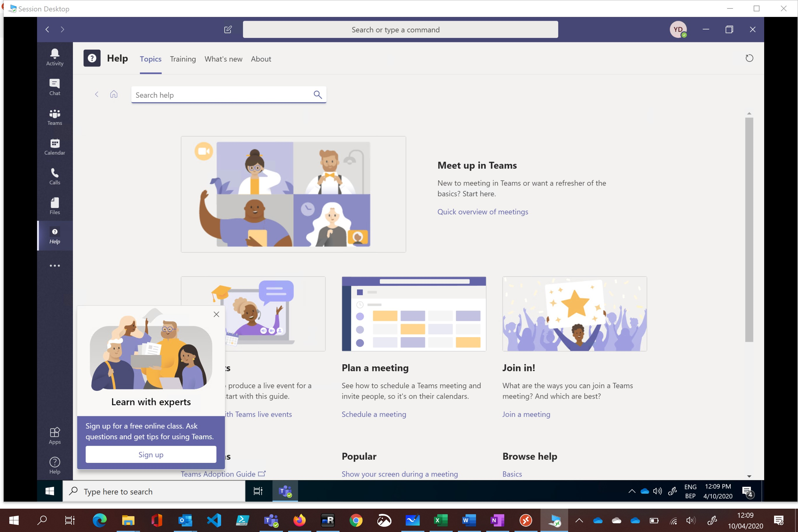
Task: Open Chrome from the host taskbar
Action: [x=356, y=520]
